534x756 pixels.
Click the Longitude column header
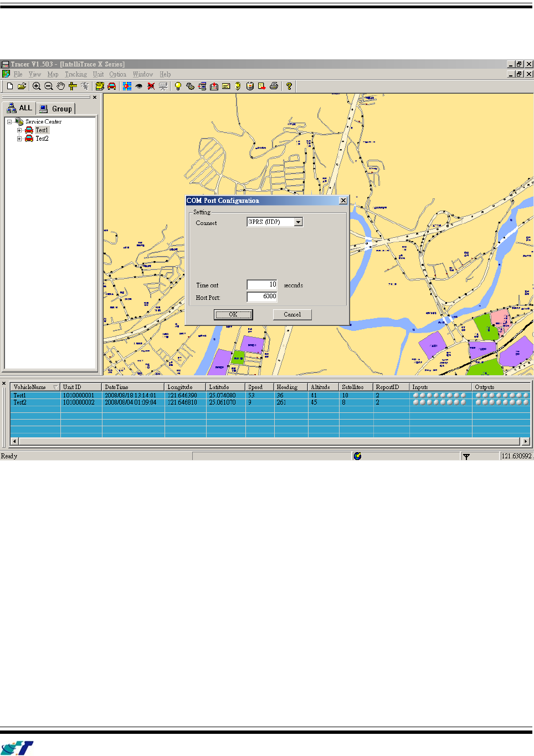click(x=185, y=387)
